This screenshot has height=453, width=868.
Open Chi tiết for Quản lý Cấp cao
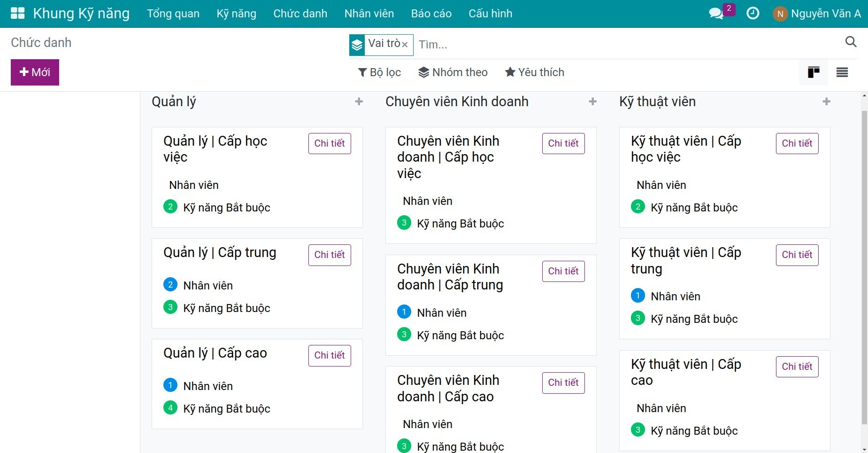point(330,356)
